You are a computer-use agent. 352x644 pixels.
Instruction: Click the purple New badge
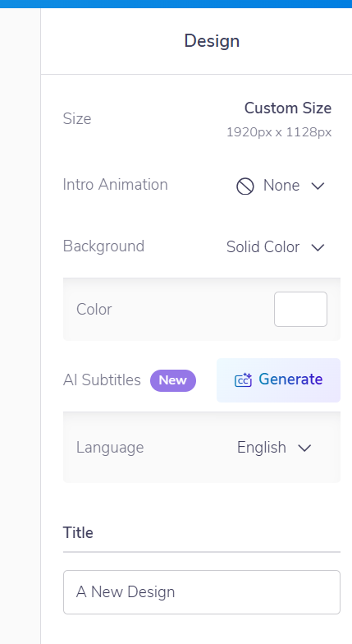coord(172,380)
